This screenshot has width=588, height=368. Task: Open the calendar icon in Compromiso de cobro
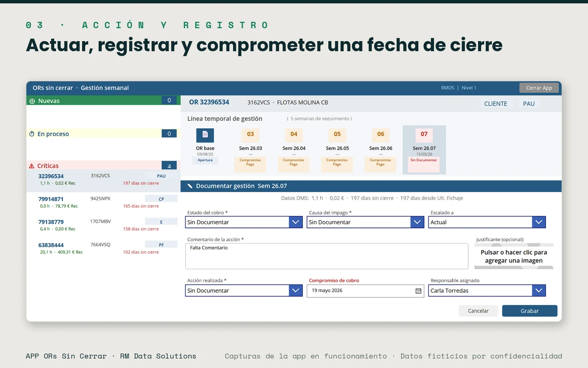click(x=418, y=291)
